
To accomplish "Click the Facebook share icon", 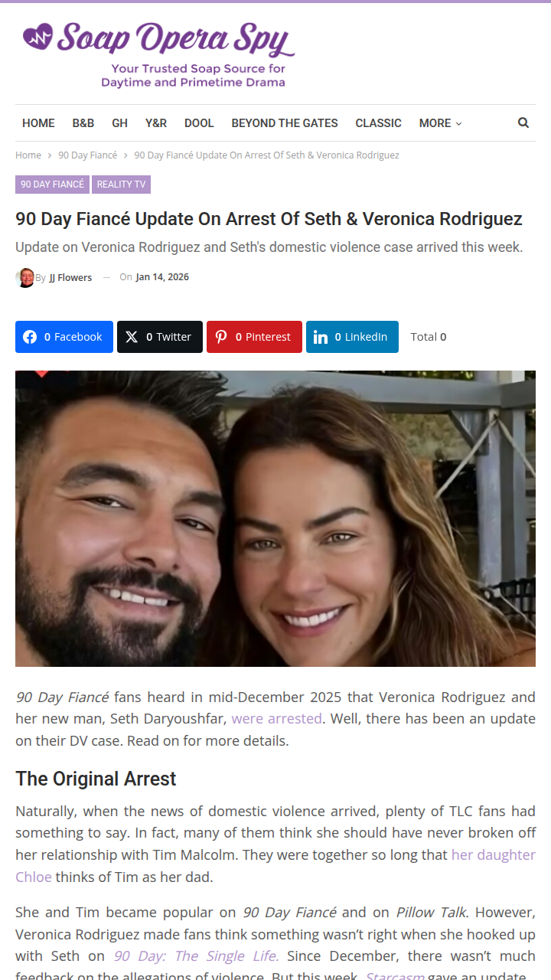I will pyautogui.click(x=30, y=337).
